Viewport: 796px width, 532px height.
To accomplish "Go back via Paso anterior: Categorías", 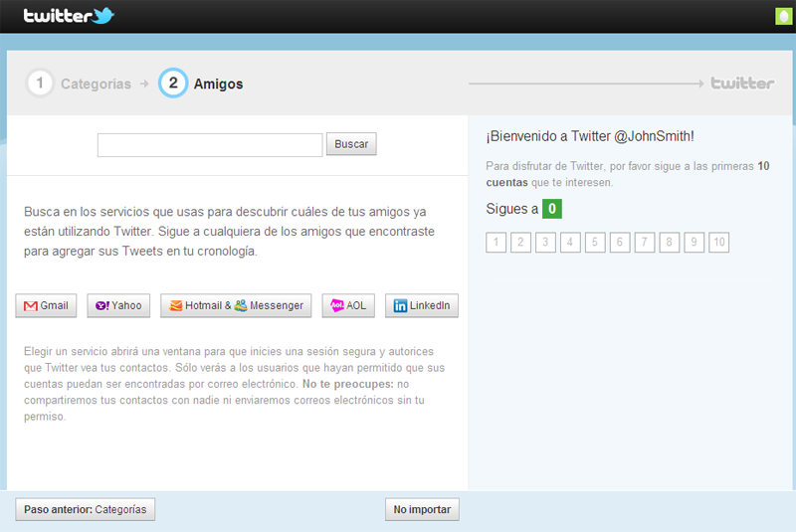I will point(86,510).
